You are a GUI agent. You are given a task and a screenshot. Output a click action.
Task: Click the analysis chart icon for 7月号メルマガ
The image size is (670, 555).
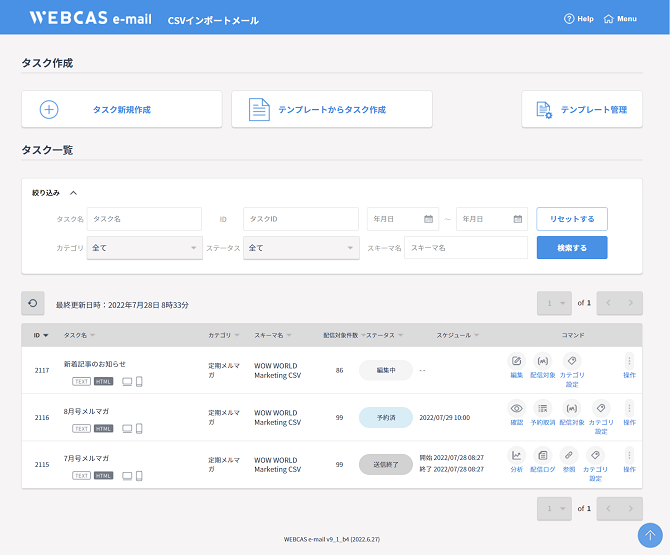[516, 455]
